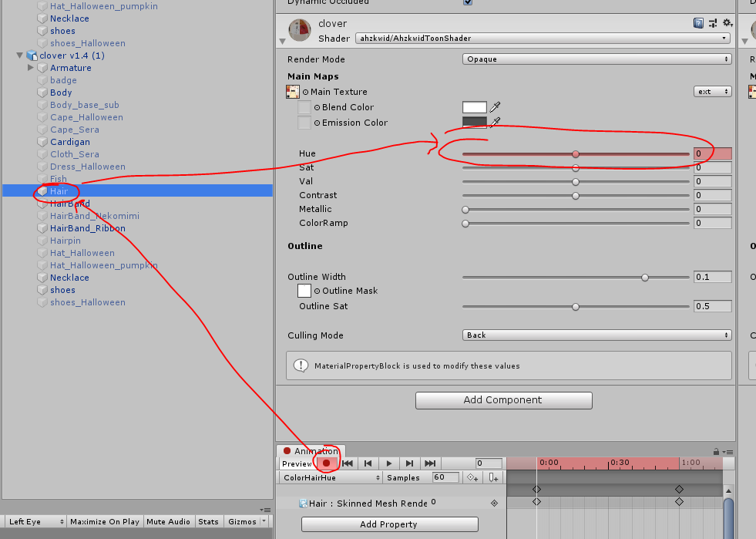Collapse the clover v1.4 (1) hierarchy node
Screen dimensions: 756x539
click(x=20, y=55)
